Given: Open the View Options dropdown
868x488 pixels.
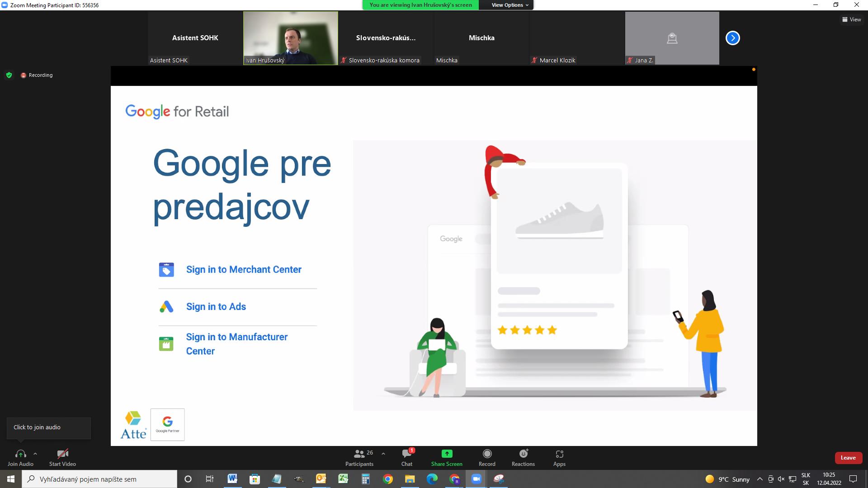Looking at the screenshot, I should [510, 5].
